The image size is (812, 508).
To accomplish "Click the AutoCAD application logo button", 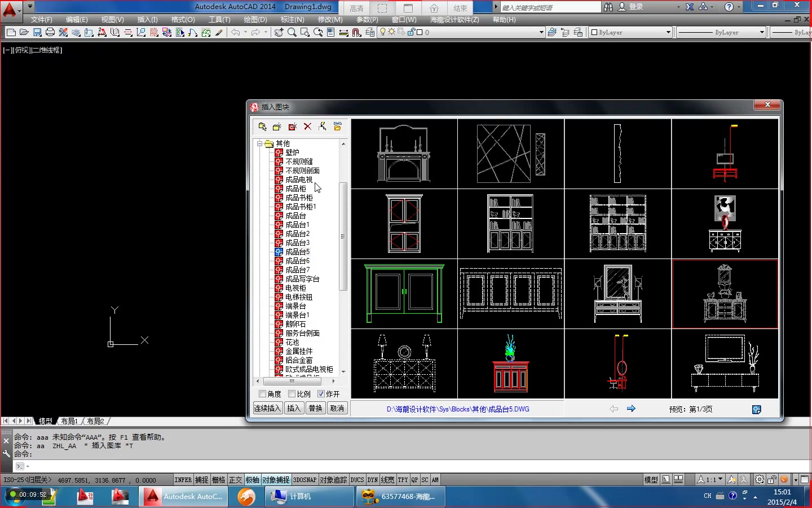I will [10, 10].
